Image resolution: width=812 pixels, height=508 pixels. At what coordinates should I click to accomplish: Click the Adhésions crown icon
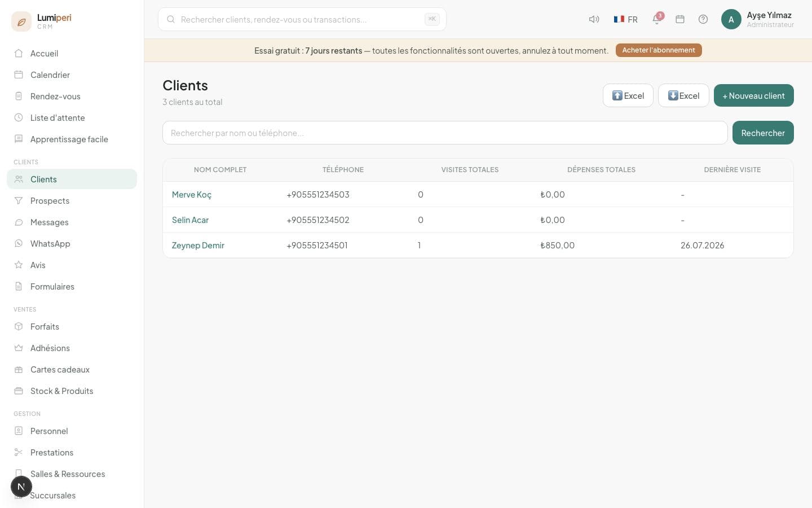(19, 348)
